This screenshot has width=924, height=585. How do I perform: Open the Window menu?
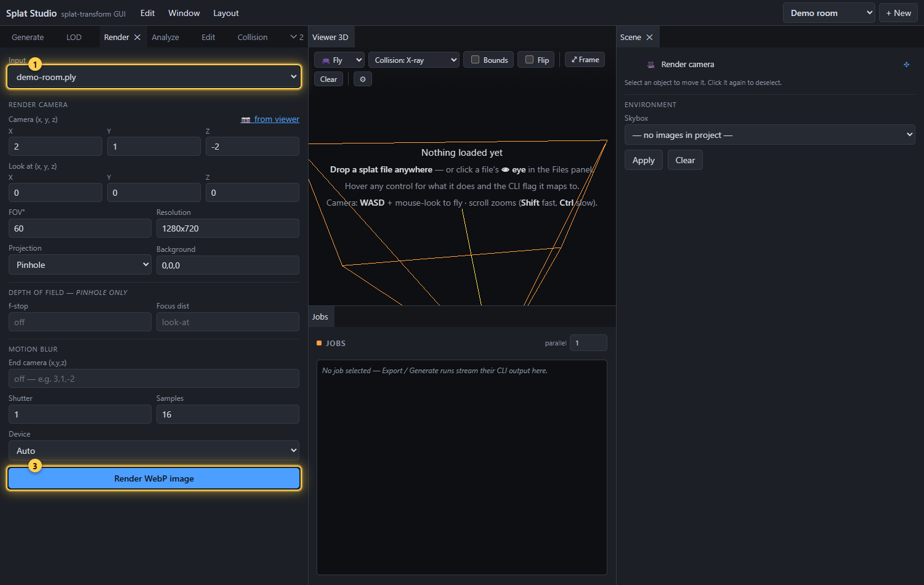pos(184,13)
